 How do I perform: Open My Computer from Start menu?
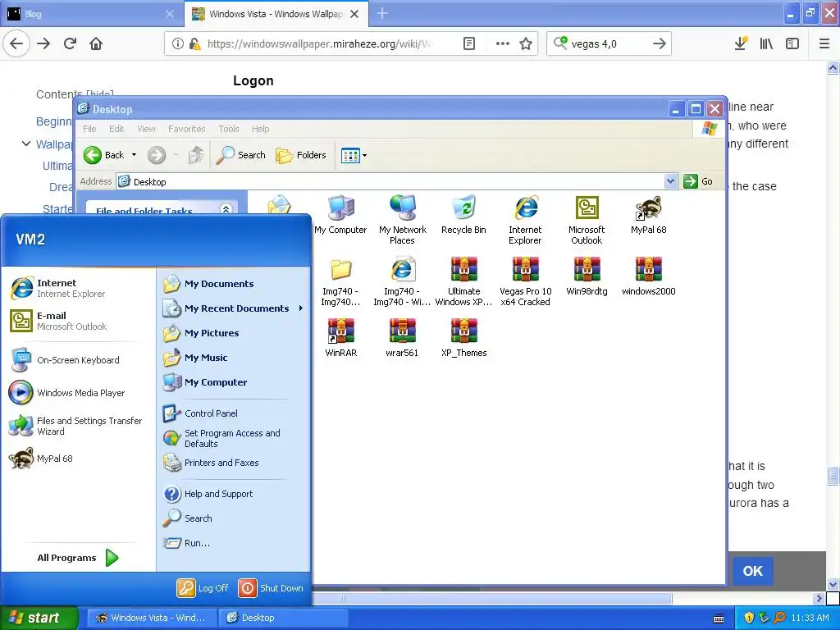tap(234, 382)
